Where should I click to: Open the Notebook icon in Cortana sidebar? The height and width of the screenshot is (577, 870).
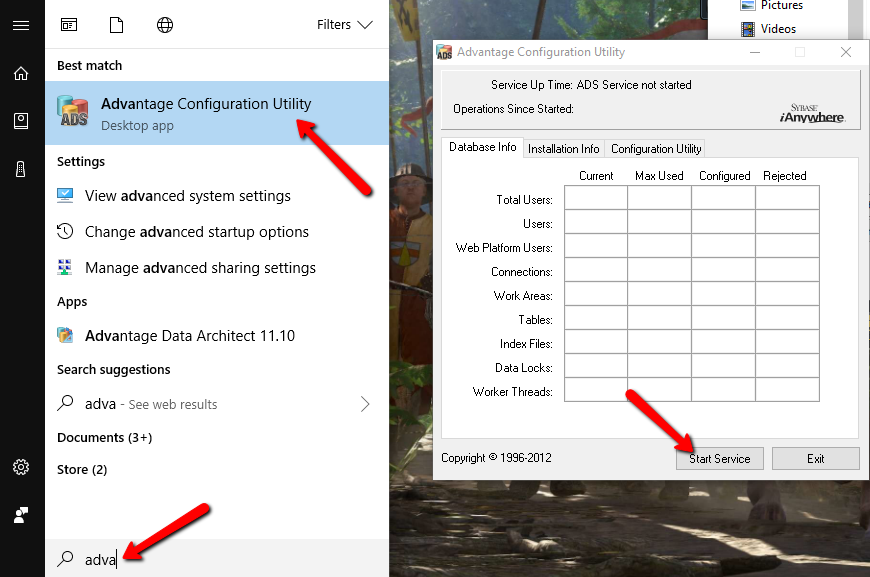21,121
